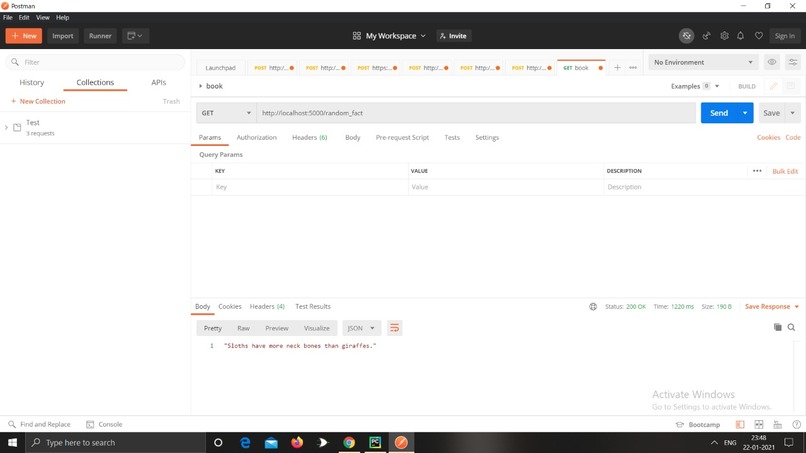This screenshot has height=453, width=806.
Task: Click the heart icon in header
Action: [759, 36]
